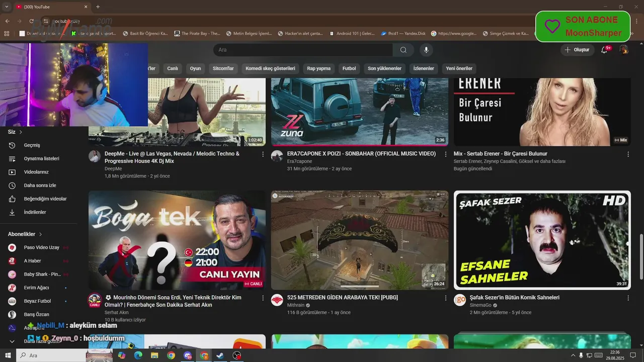Click the Mithrain channel name
This screenshot has width=644, height=362.
tap(296, 305)
